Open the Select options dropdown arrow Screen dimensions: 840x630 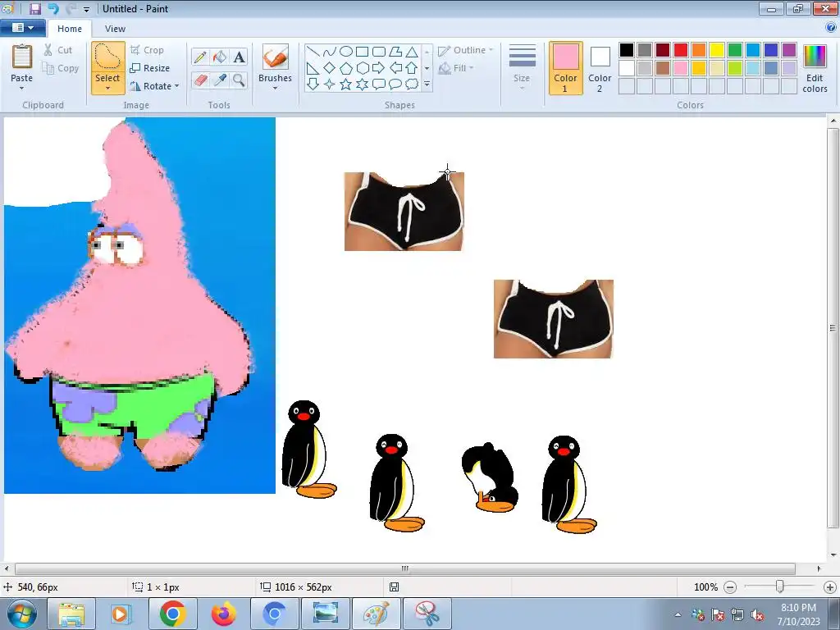coord(107,89)
